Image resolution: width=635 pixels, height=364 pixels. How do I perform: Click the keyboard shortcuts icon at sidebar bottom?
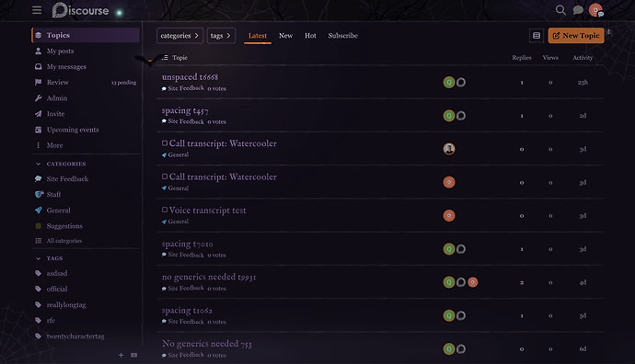pos(134,355)
